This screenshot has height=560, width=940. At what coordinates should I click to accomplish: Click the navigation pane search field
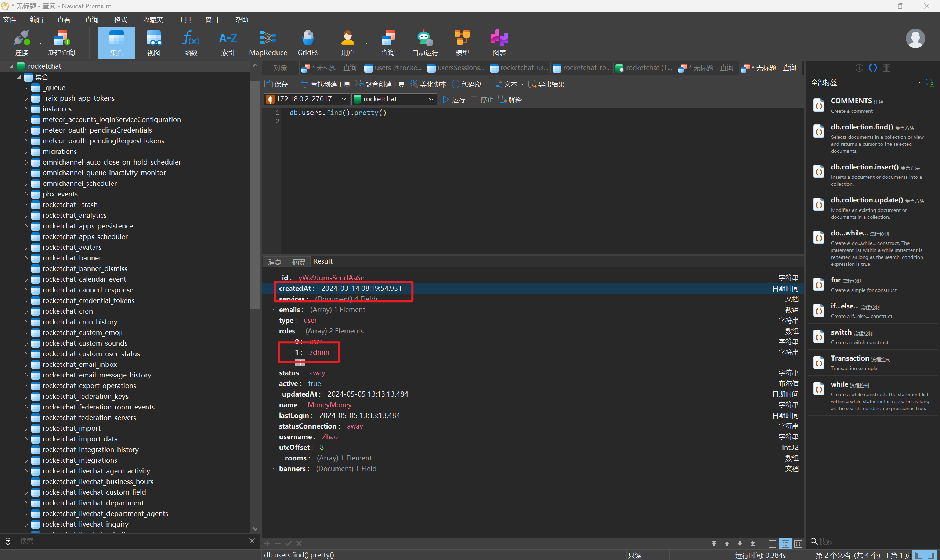click(x=132, y=542)
